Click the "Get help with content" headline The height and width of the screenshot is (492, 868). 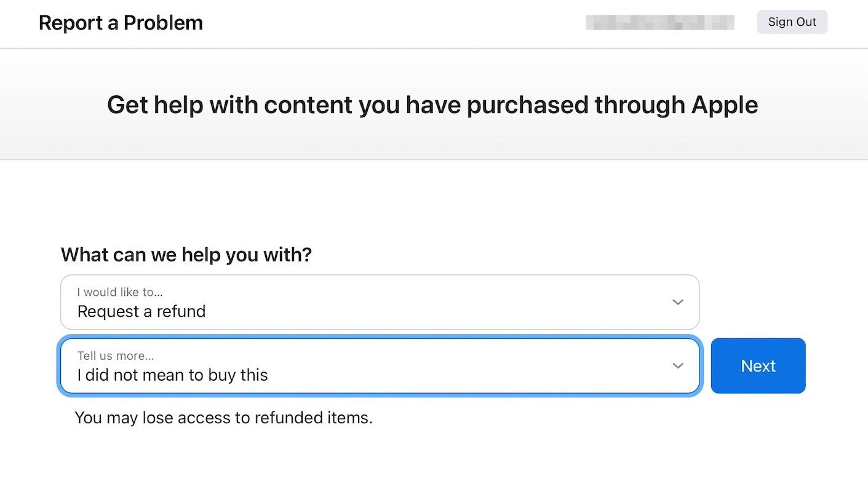[432, 105]
